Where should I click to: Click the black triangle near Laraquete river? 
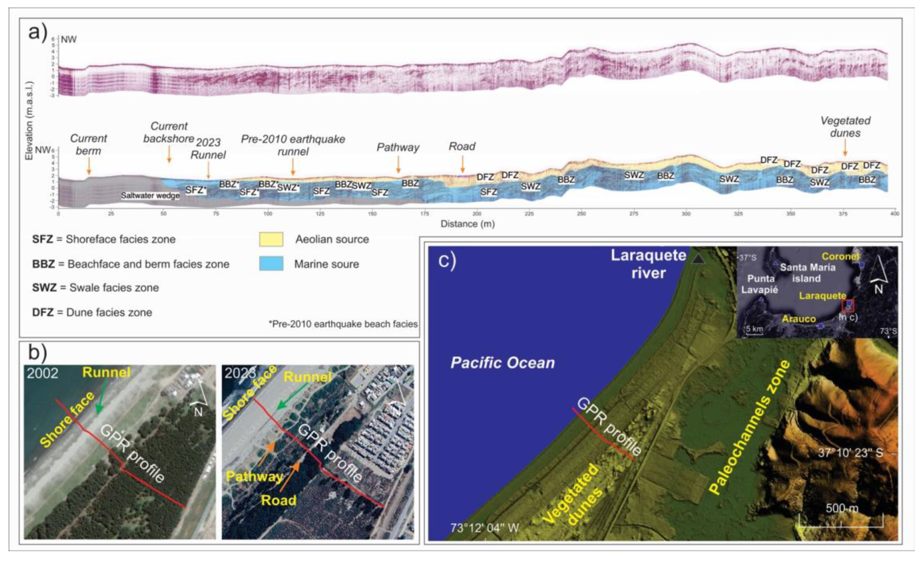698,260
